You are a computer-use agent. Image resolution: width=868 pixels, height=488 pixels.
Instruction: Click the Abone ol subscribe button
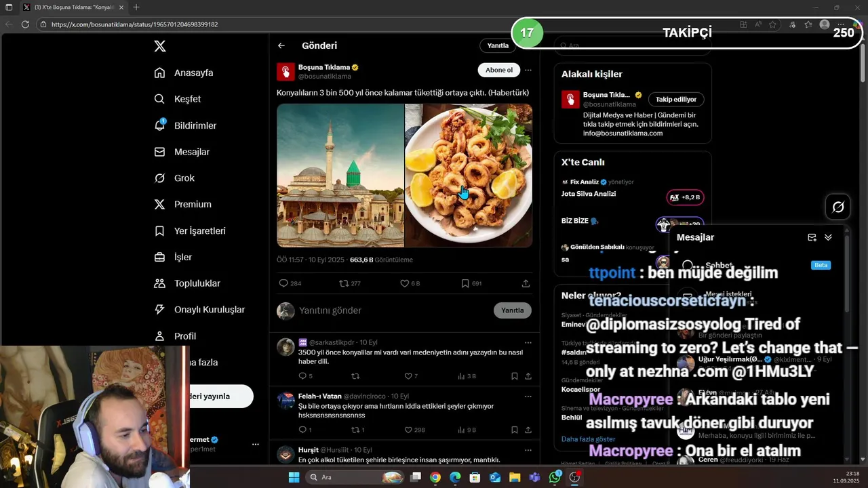499,70
